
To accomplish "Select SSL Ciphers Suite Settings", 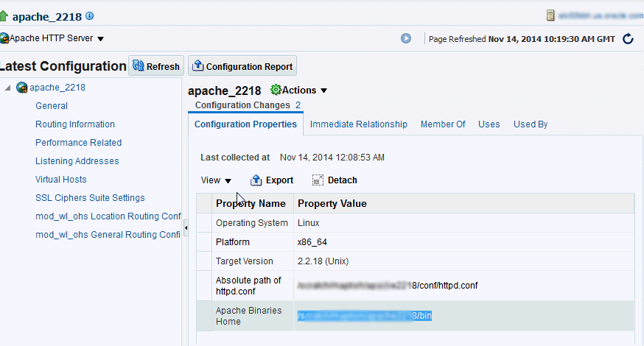I will 90,198.
